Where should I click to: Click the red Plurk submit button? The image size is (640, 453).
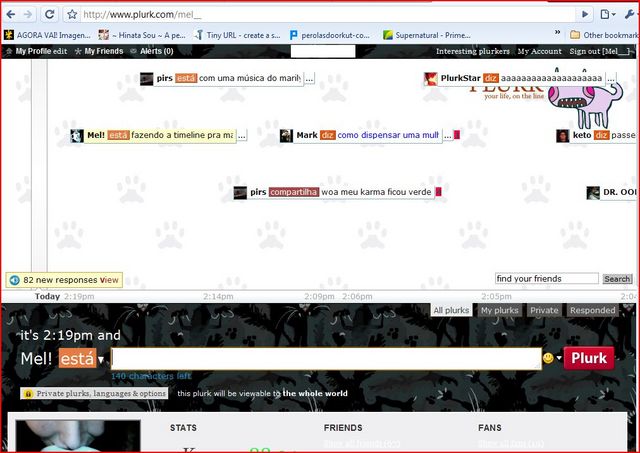(x=589, y=358)
